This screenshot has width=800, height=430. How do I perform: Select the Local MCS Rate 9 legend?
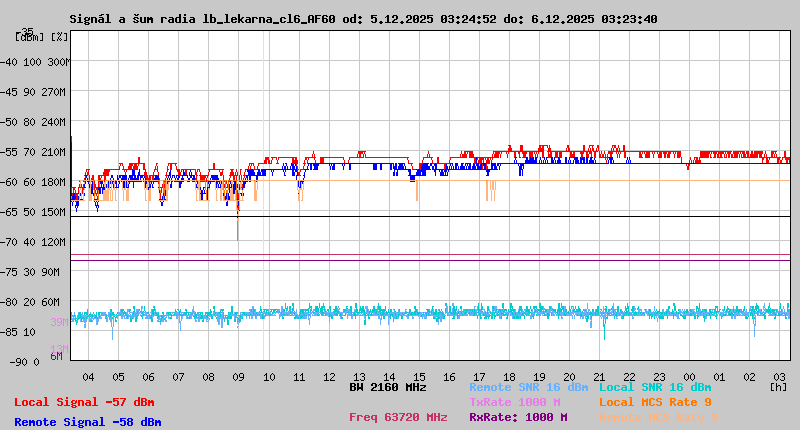tap(655, 402)
